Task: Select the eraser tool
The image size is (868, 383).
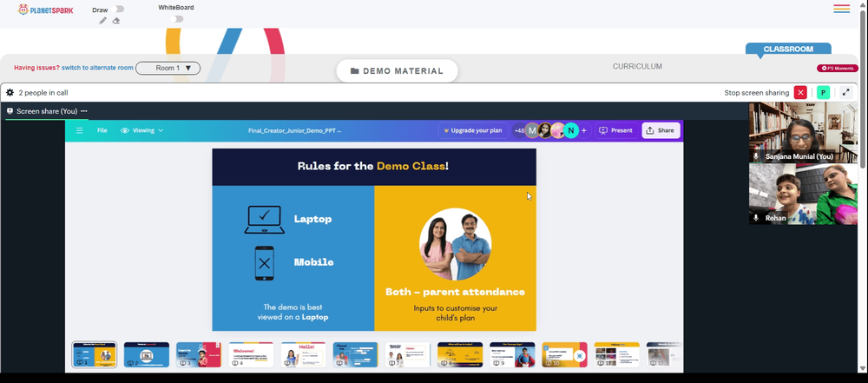Action: click(115, 21)
